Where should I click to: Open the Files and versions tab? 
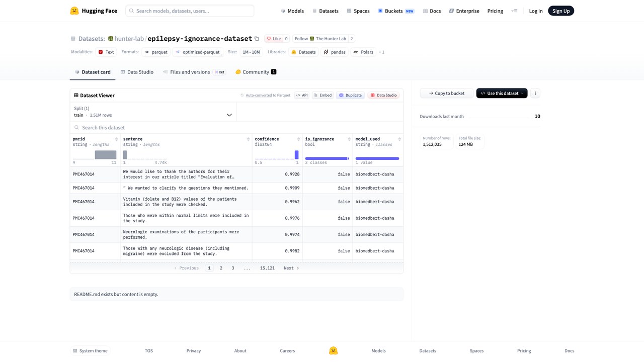(194, 72)
